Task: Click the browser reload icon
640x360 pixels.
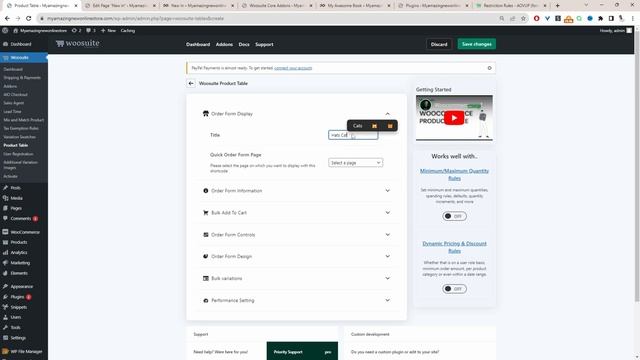Action: coord(29,18)
